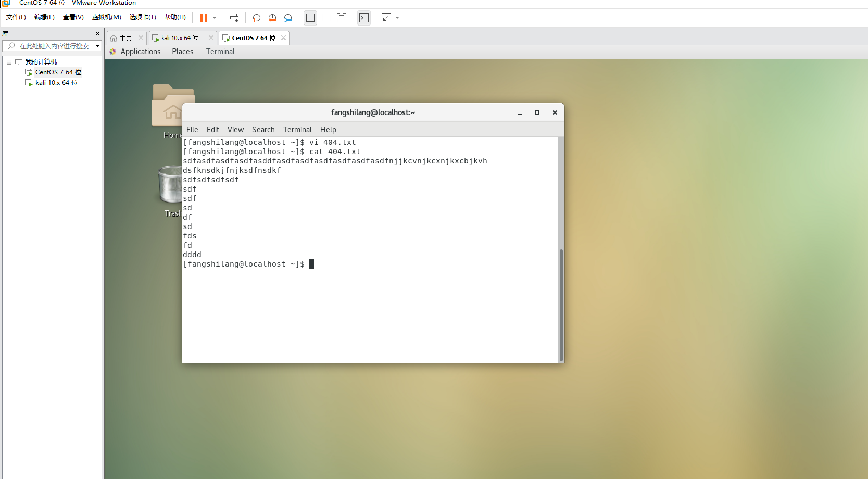The height and width of the screenshot is (479, 868).
Task: Open the terminal File menu
Action: pyautogui.click(x=192, y=130)
